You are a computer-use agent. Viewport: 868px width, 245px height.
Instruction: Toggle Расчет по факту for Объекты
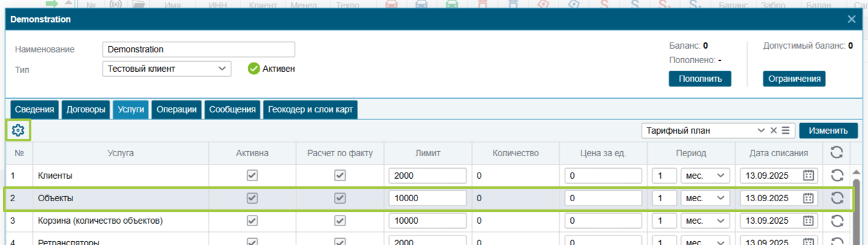point(340,198)
